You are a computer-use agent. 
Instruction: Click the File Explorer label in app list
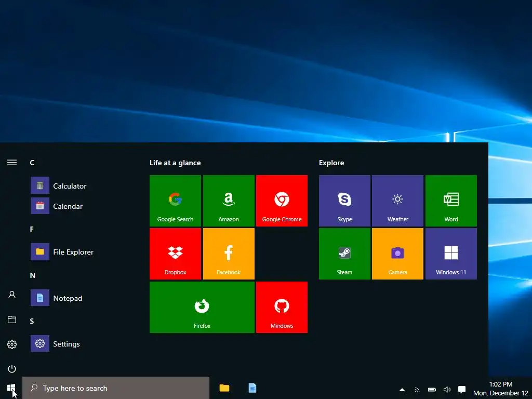[73, 252]
